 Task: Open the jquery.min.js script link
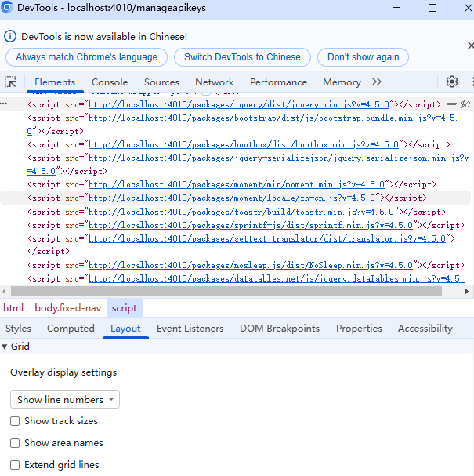tap(239, 105)
